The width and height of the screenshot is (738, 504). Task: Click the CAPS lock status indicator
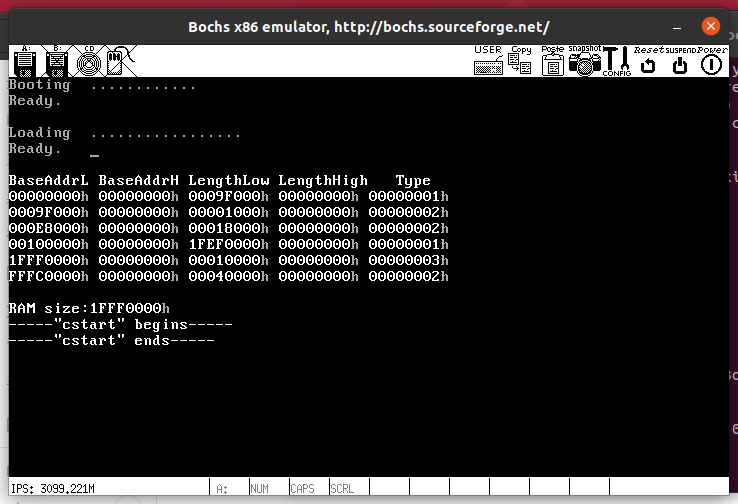(x=302, y=489)
